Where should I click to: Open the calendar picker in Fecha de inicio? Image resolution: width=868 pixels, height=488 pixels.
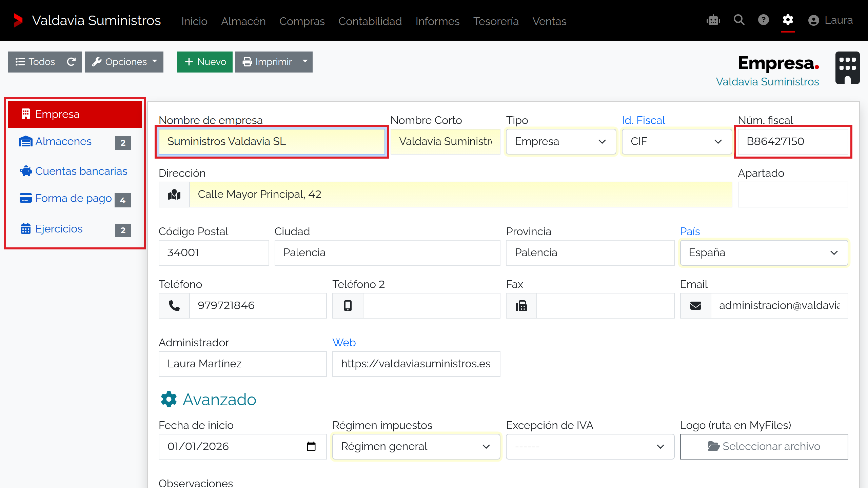[311, 446]
